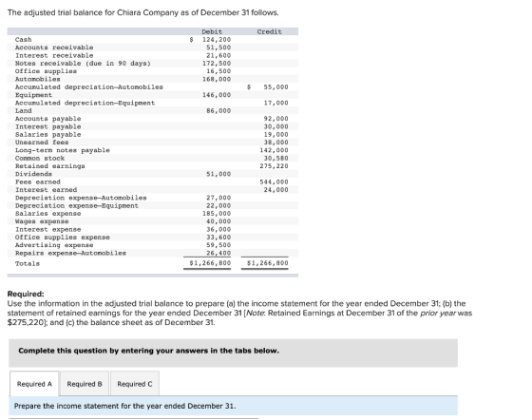
Task: Select the 185,000 salaries expense amount
Action: pos(217,214)
